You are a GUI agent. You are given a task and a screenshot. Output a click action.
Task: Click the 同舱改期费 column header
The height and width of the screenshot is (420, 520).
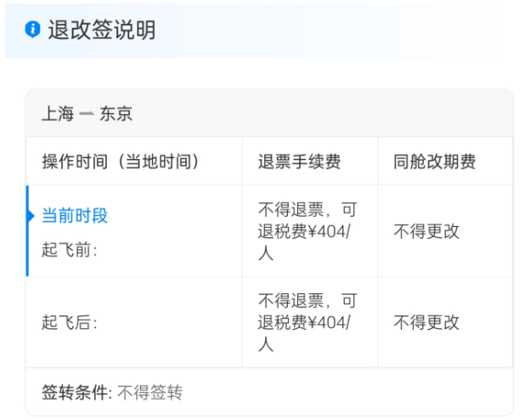coord(435,162)
